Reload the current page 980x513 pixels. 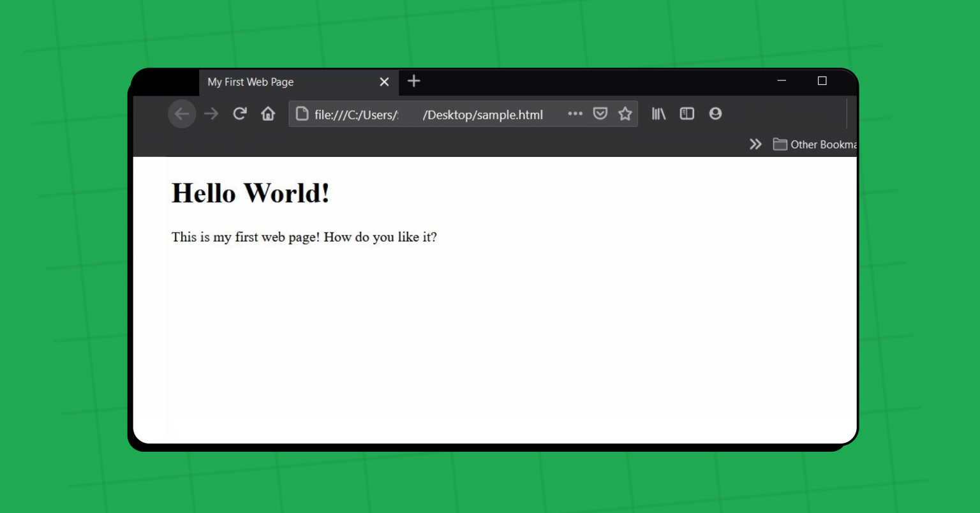[239, 114]
